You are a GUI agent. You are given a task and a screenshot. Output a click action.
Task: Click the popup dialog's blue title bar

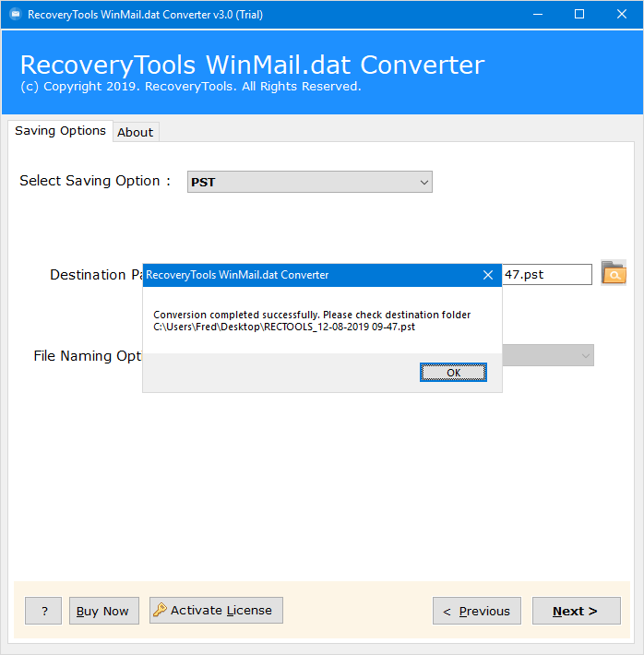pos(304,275)
